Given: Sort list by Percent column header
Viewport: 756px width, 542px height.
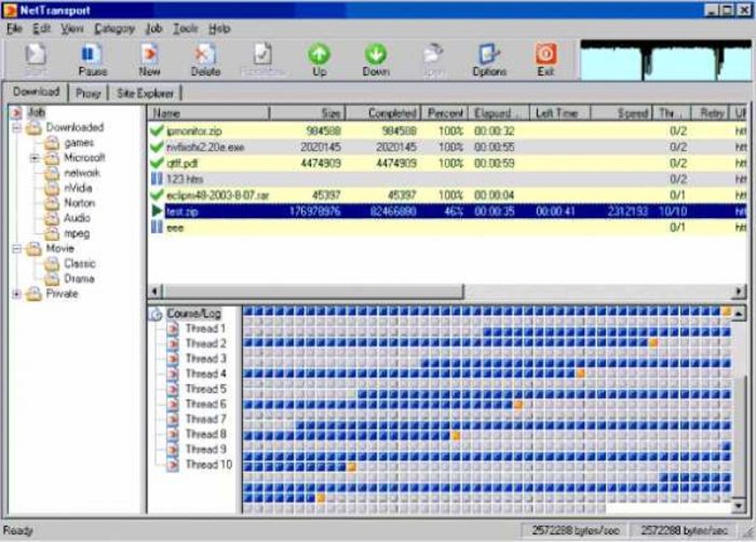Looking at the screenshot, I should (x=445, y=113).
